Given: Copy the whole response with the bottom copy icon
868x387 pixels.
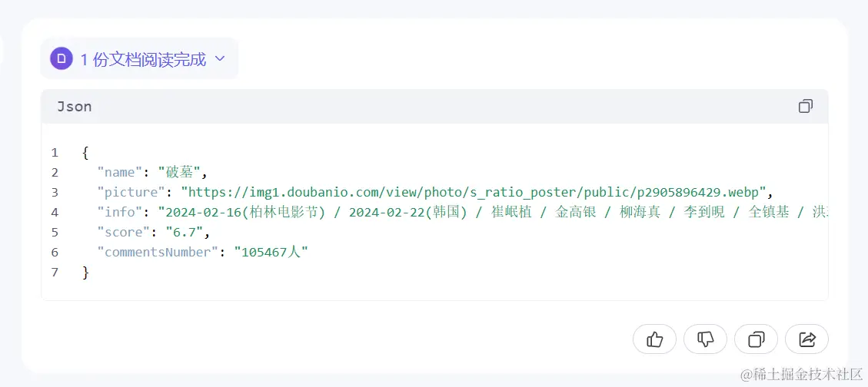Looking at the screenshot, I should [757, 339].
